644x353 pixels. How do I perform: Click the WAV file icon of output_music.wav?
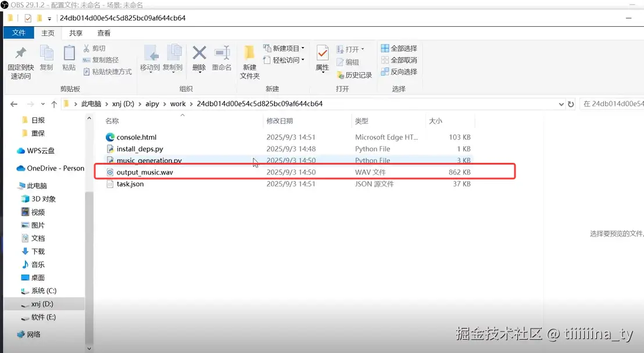point(110,172)
